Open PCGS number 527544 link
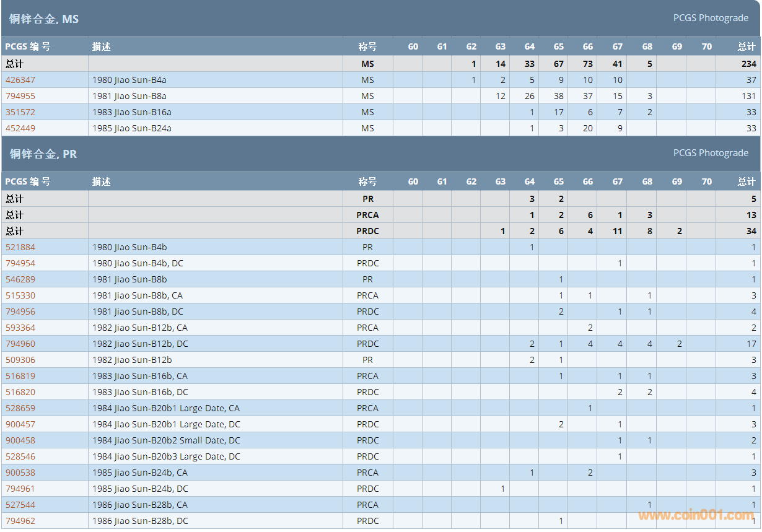The height and width of the screenshot is (532, 762). click(20, 505)
